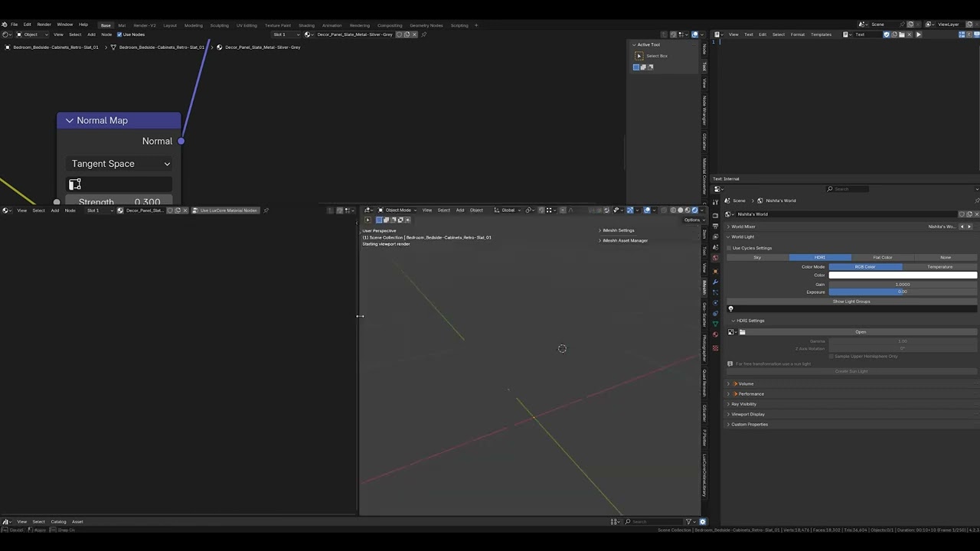Click the Select Box tool icon
980x551 pixels.
click(639, 56)
